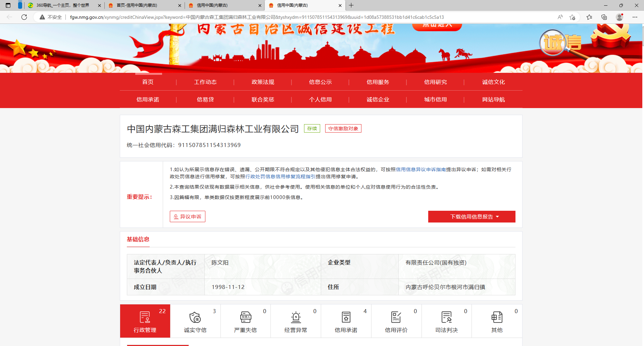
Task: Open 信易贷 menu item
Action: (x=205, y=99)
